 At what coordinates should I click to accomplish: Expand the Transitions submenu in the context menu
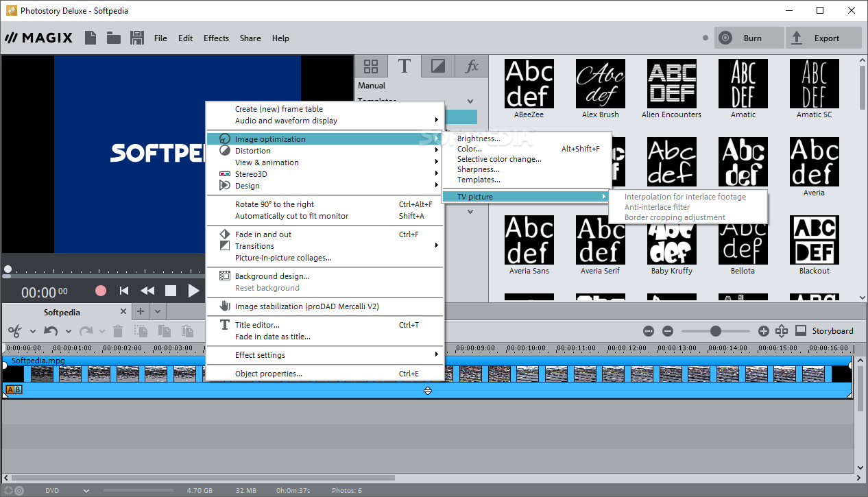pyautogui.click(x=325, y=246)
